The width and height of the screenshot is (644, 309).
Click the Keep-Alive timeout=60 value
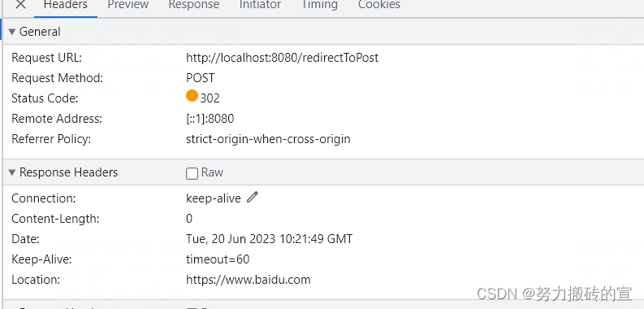click(218, 259)
